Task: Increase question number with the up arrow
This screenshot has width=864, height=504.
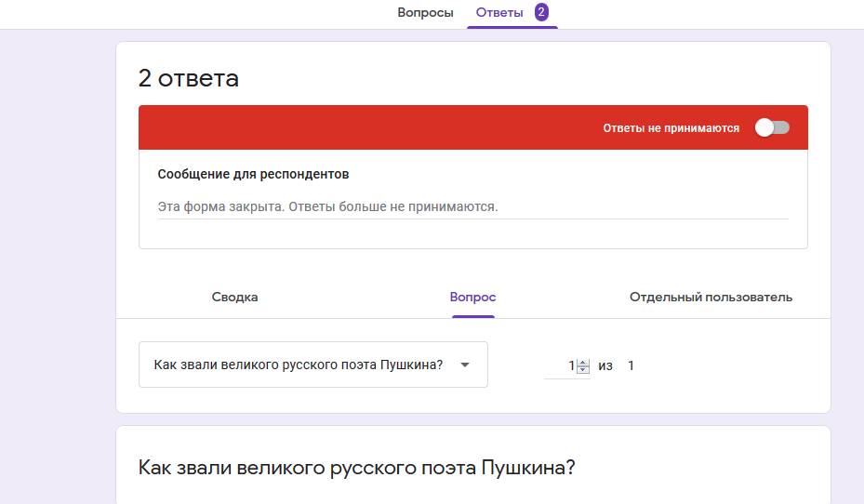Action: click(x=583, y=362)
